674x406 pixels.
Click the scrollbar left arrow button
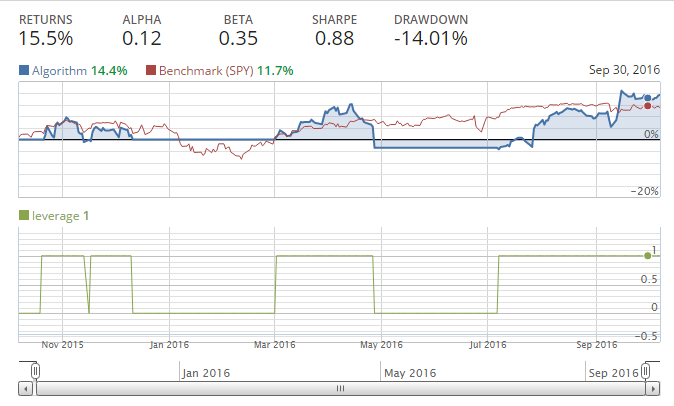pyautogui.click(x=26, y=388)
